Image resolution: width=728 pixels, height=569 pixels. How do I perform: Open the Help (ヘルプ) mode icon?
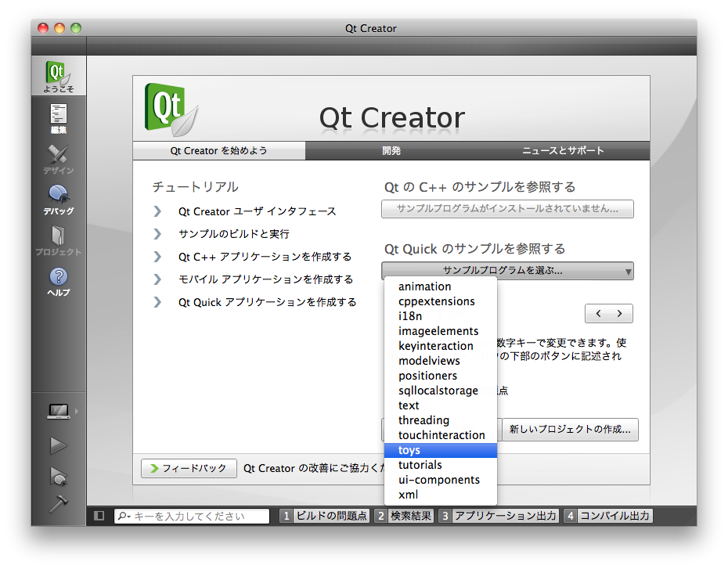[59, 281]
